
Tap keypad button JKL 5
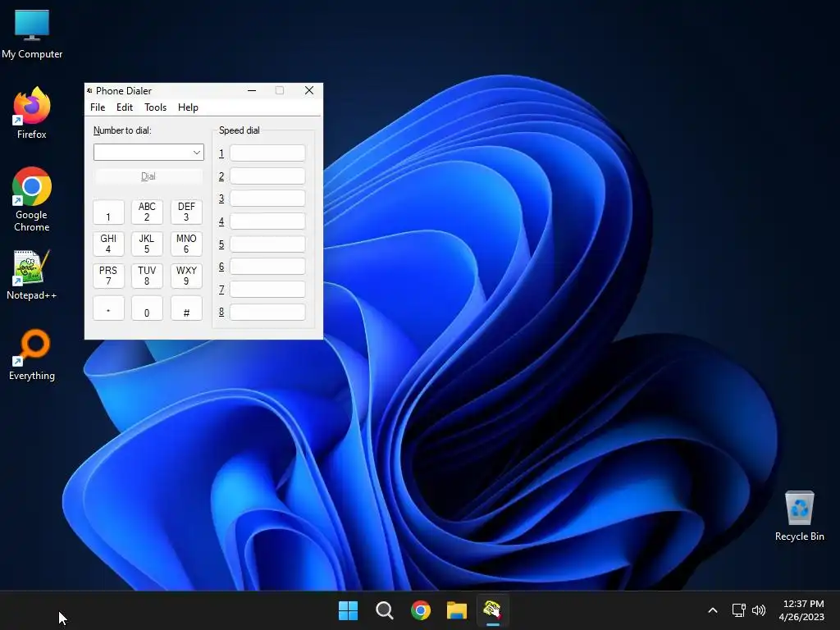(147, 244)
